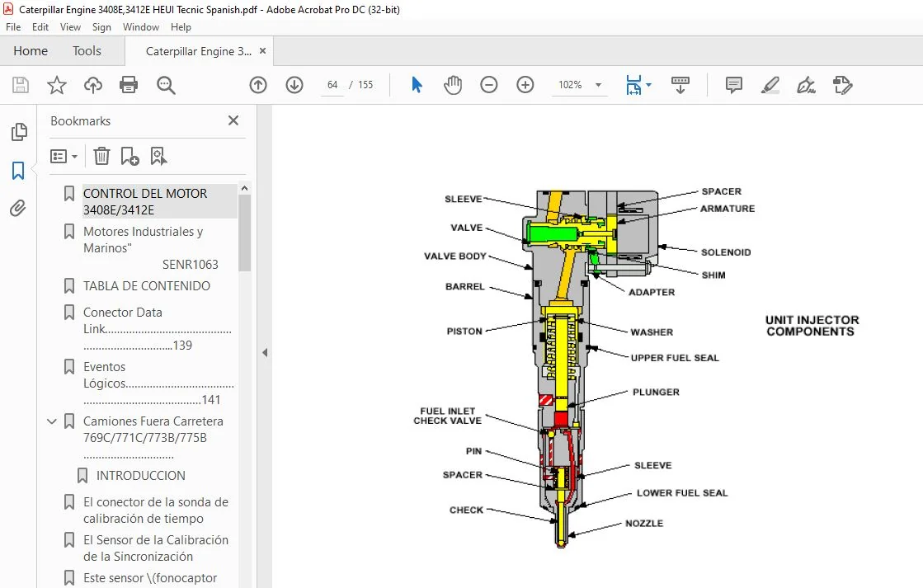This screenshot has width=923, height=588.
Task: Open the Window menu
Action: tap(141, 27)
